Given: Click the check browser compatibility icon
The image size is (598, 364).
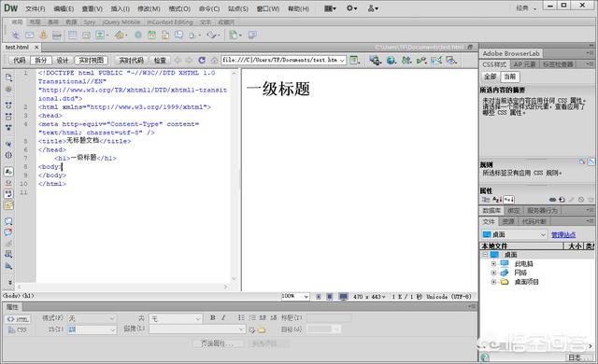Looking at the screenshot, I should coord(436,60).
